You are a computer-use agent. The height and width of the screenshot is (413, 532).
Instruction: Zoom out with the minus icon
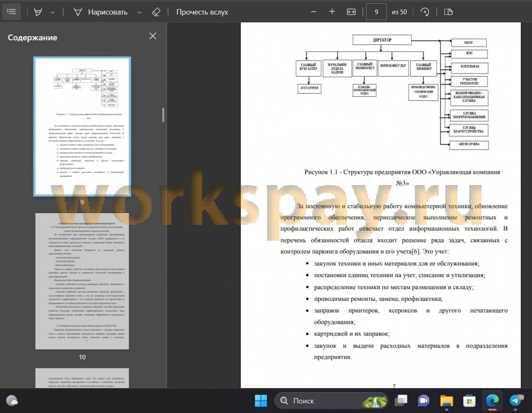click(x=314, y=12)
